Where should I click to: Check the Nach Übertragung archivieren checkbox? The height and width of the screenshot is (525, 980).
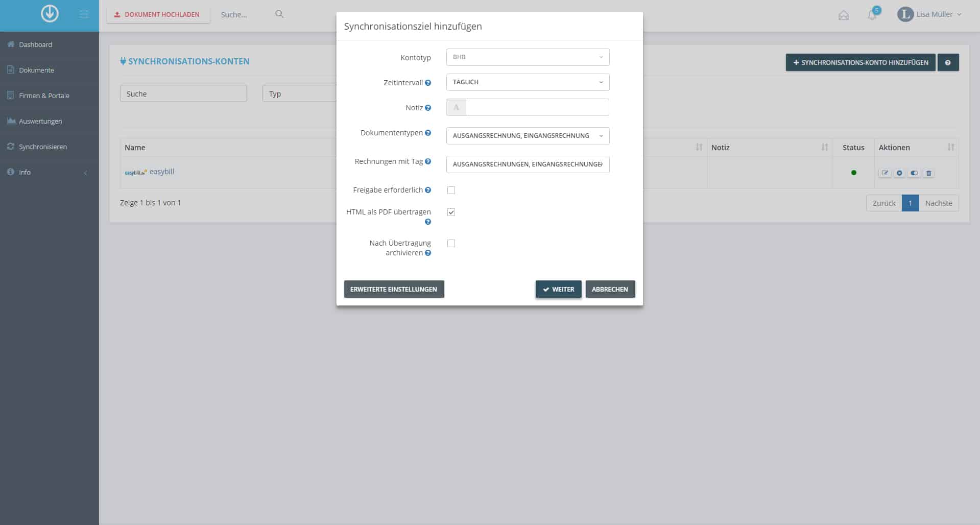(x=451, y=243)
